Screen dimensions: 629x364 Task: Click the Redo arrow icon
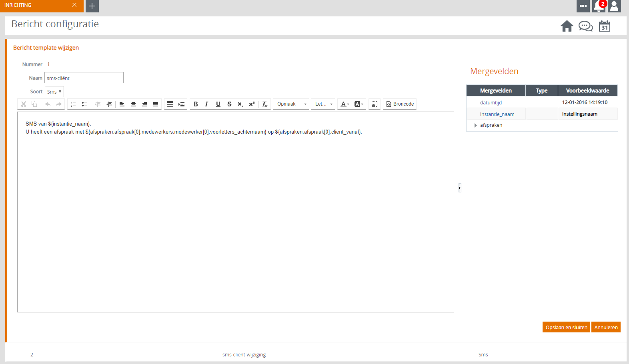click(x=59, y=104)
